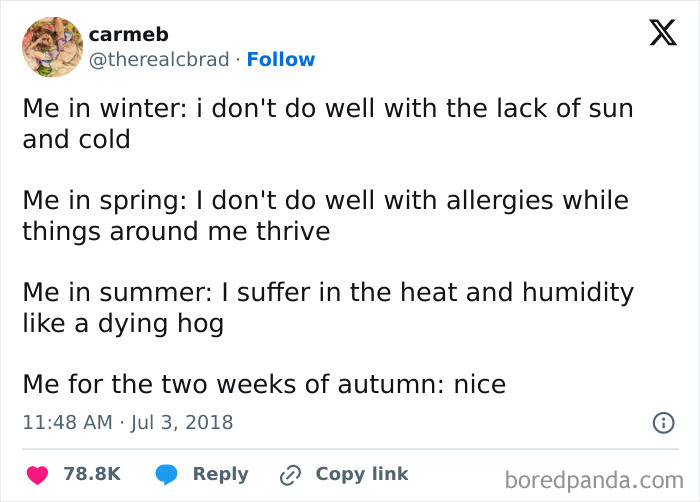Click the 78.8K likes count

tap(92, 474)
